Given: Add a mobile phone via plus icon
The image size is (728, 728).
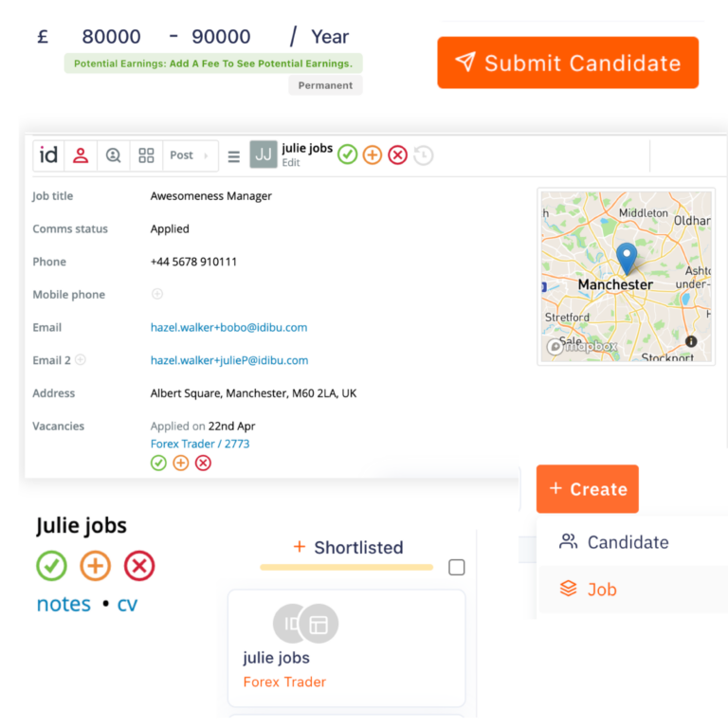Looking at the screenshot, I should (x=157, y=294).
